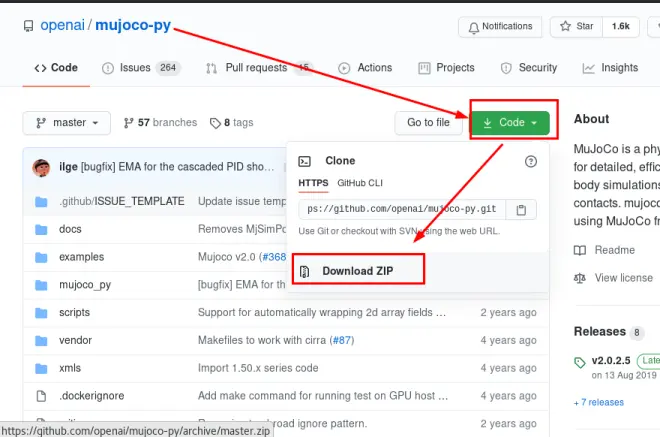660x437 pixels.
Task: Click the scripts folder icon
Action: (x=41, y=313)
